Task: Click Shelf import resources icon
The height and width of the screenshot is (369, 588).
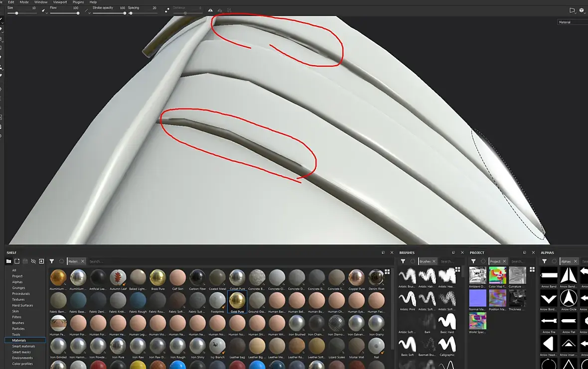Action: pyautogui.click(x=42, y=261)
